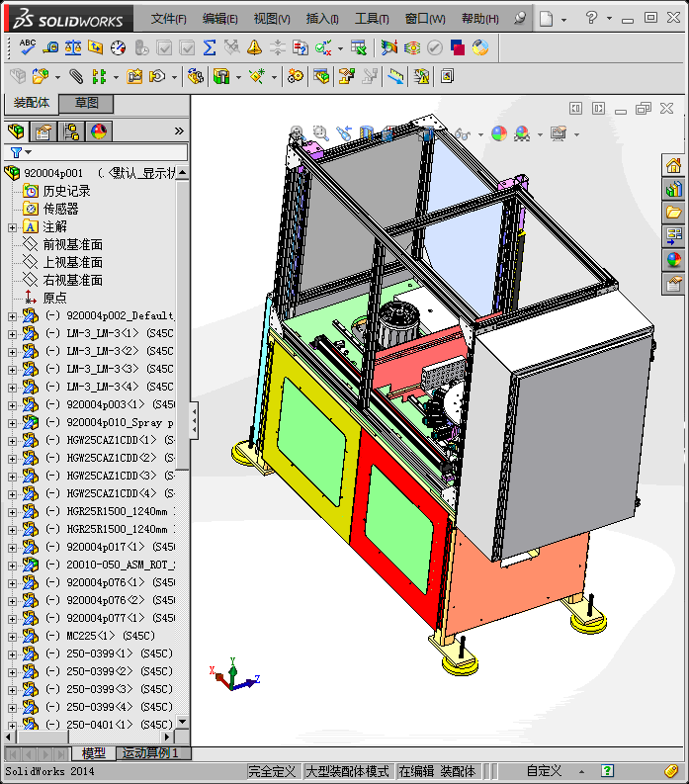This screenshot has height=784, width=689.
Task: Click 自定义 in status bar
Action: coord(544,771)
